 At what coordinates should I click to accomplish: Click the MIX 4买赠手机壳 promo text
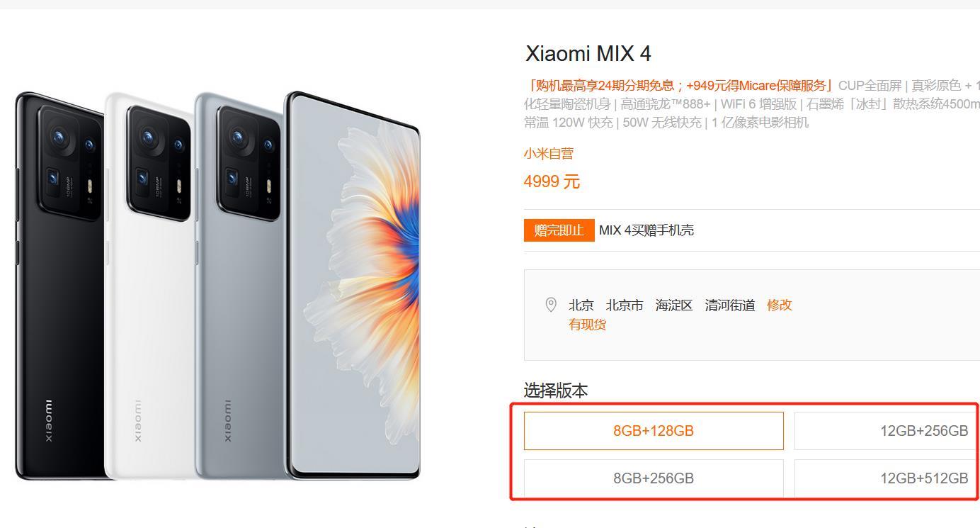646,230
